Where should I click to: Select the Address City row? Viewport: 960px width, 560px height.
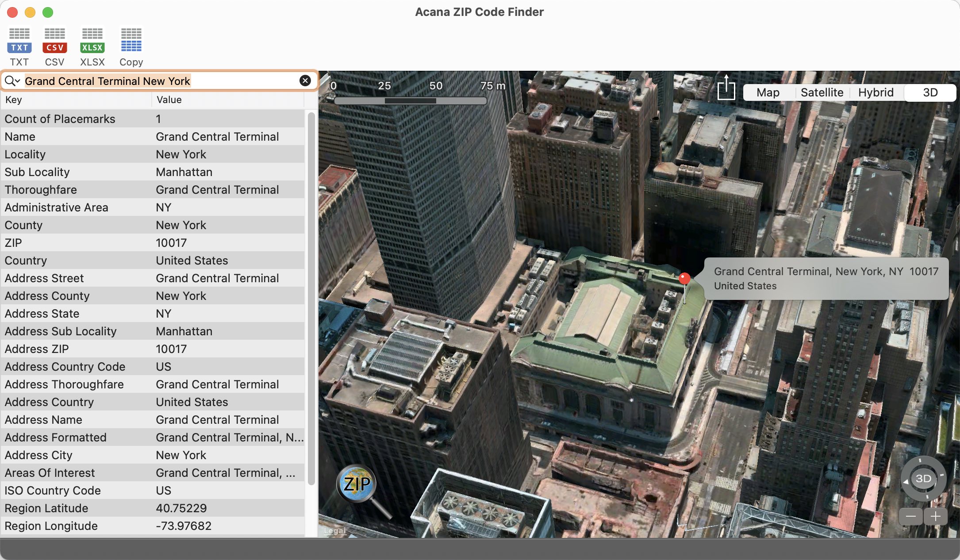point(153,455)
